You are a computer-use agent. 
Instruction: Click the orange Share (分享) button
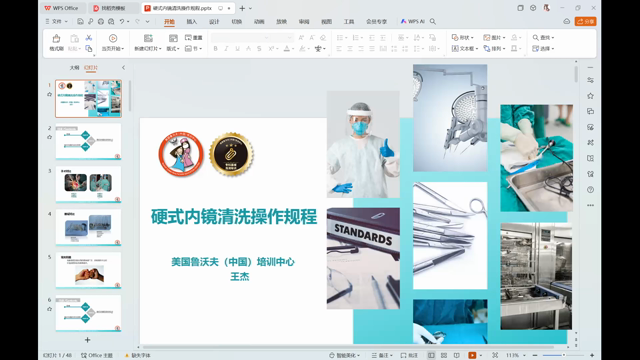point(585,21)
